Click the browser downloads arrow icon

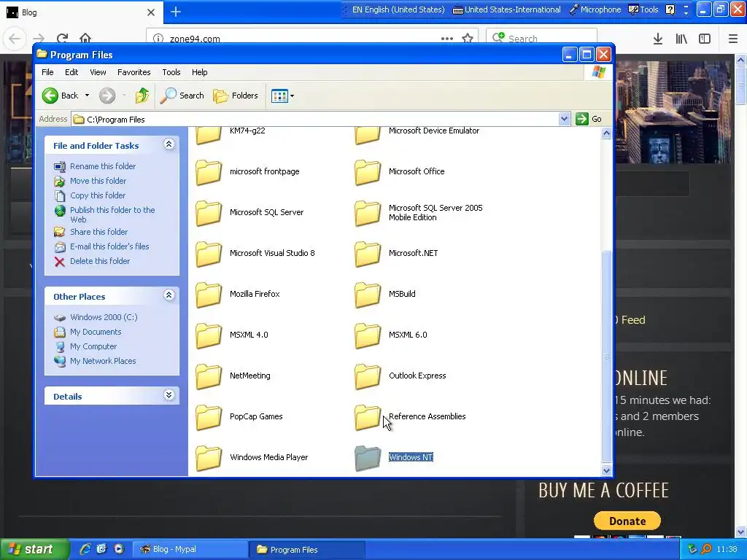[658, 39]
